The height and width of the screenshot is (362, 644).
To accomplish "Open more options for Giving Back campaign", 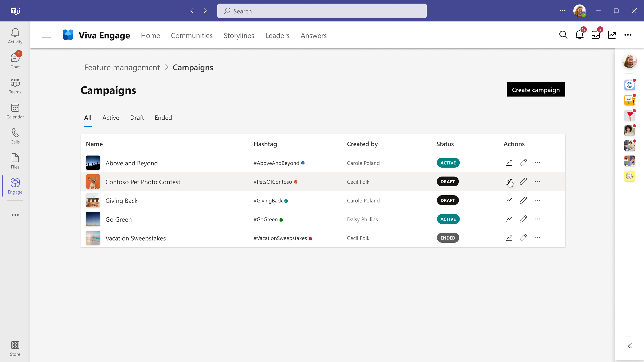I will tap(538, 200).
